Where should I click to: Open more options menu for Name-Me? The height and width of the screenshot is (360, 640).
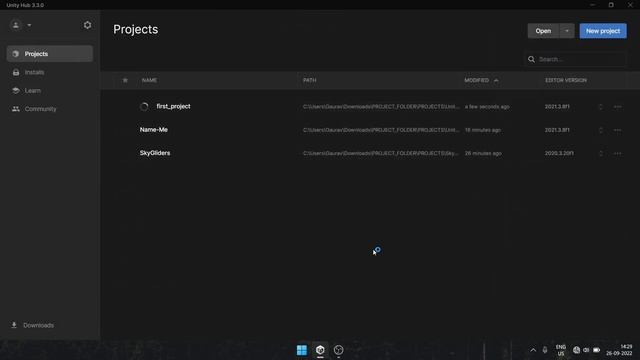pyautogui.click(x=617, y=130)
